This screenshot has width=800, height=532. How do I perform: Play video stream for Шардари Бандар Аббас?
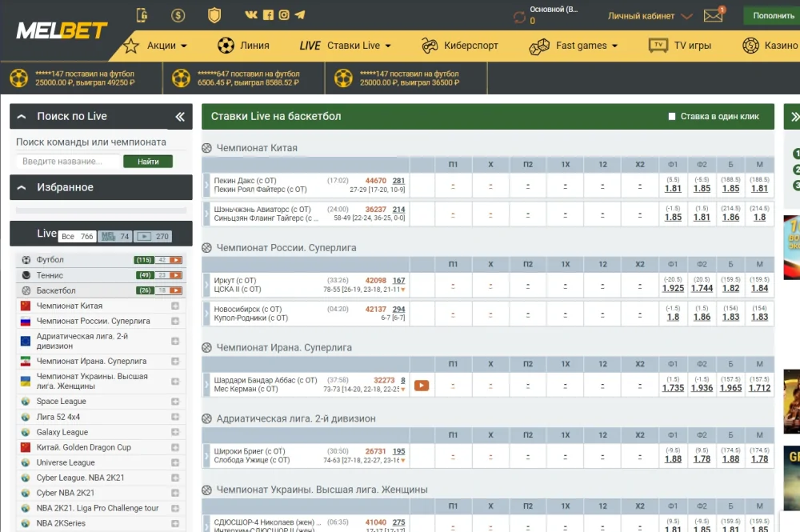421,386
